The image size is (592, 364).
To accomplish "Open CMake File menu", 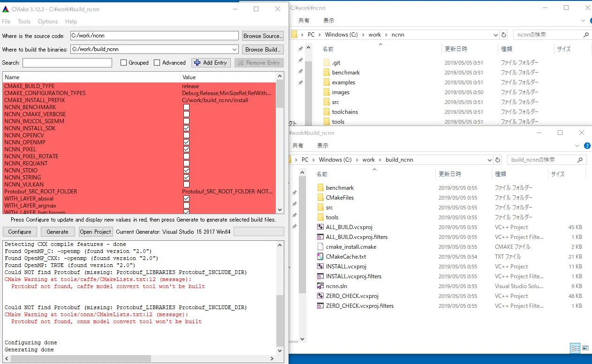I will pyautogui.click(x=6, y=22).
